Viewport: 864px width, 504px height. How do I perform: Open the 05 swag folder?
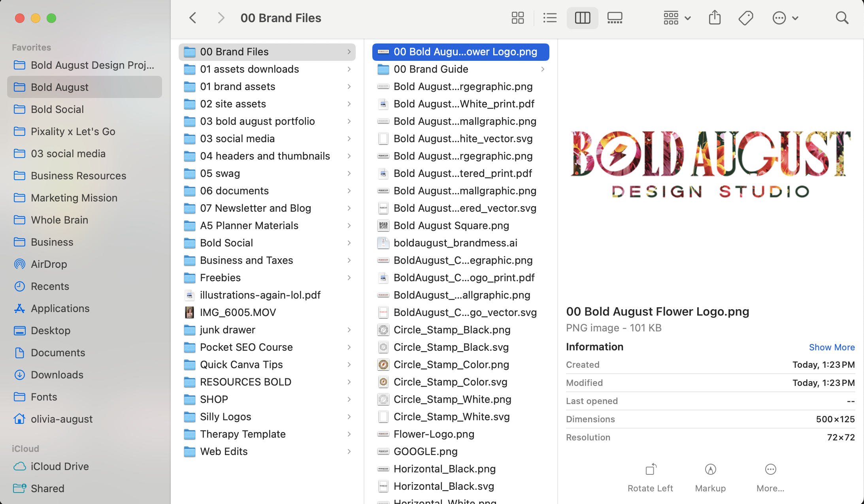pos(220,173)
